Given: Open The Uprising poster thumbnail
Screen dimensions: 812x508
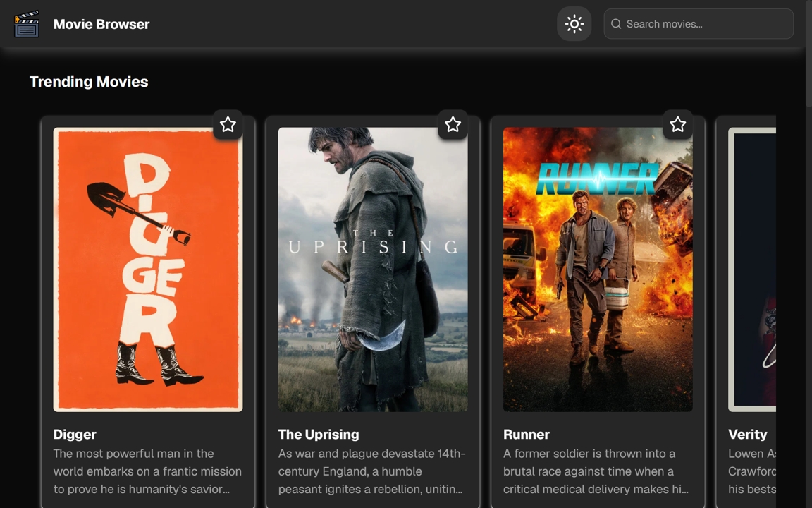Looking at the screenshot, I should 373,270.
